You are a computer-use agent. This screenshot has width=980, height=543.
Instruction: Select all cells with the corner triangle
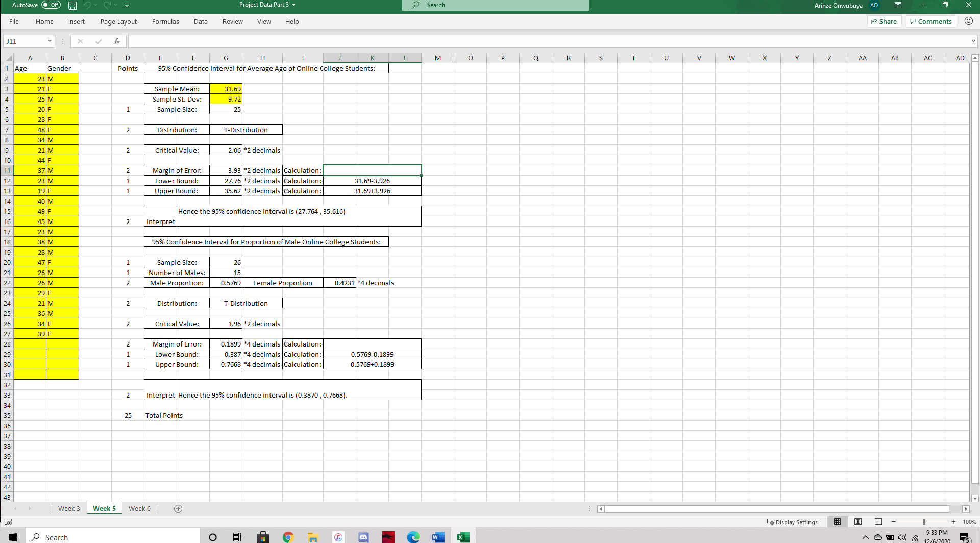point(7,58)
